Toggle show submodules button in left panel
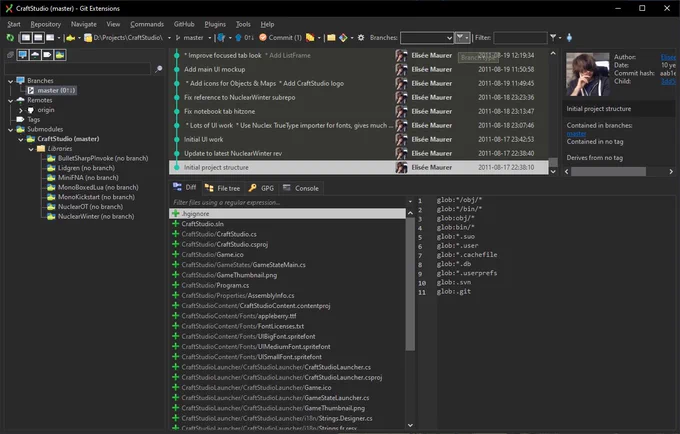This screenshot has height=434, width=680. click(x=60, y=55)
